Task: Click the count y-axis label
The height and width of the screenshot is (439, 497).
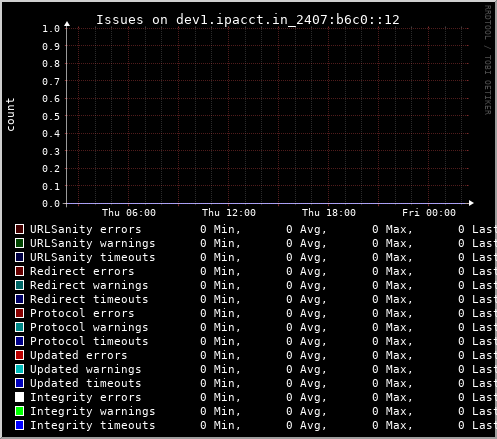Action: 10,114
